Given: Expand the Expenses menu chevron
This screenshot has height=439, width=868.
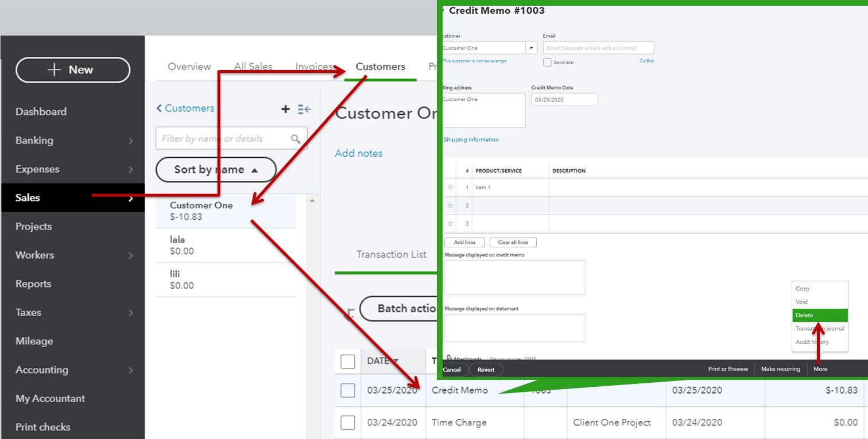Looking at the screenshot, I should pos(131,169).
